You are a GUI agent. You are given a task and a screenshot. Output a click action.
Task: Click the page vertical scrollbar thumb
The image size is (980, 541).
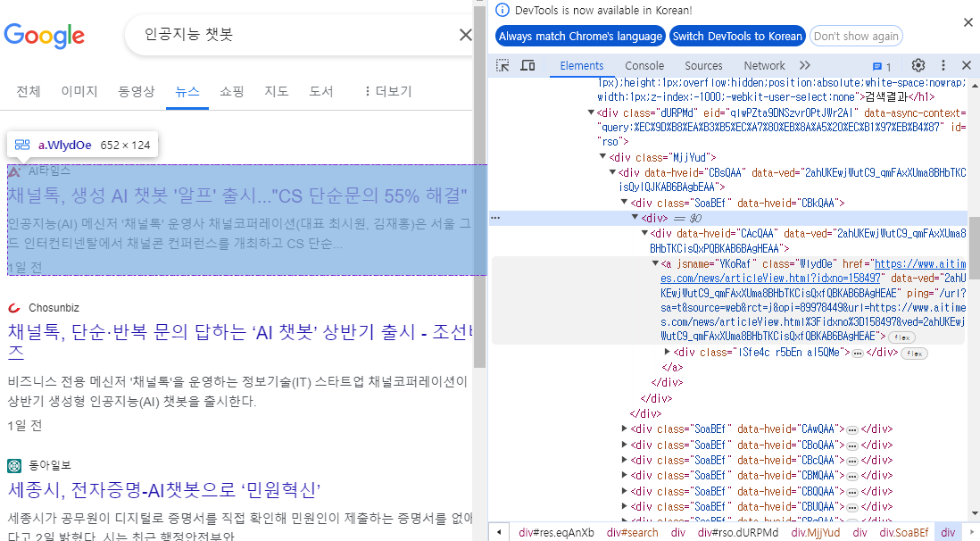click(x=479, y=187)
